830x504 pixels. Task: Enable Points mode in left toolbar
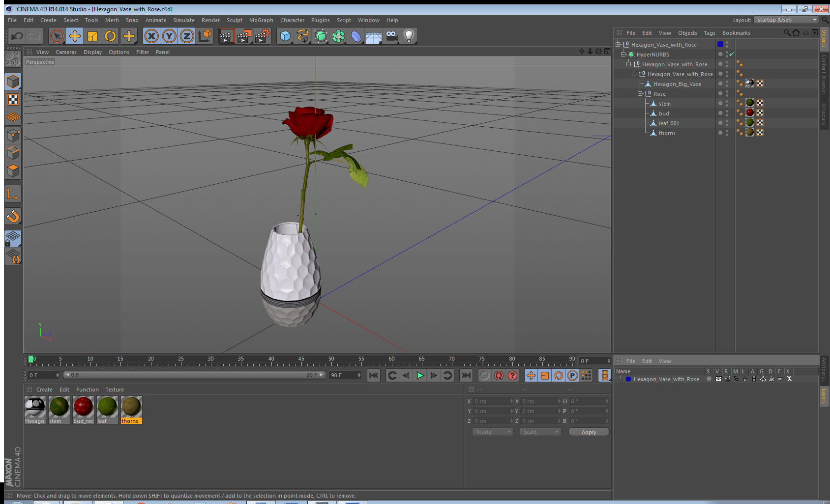pyautogui.click(x=13, y=136)
